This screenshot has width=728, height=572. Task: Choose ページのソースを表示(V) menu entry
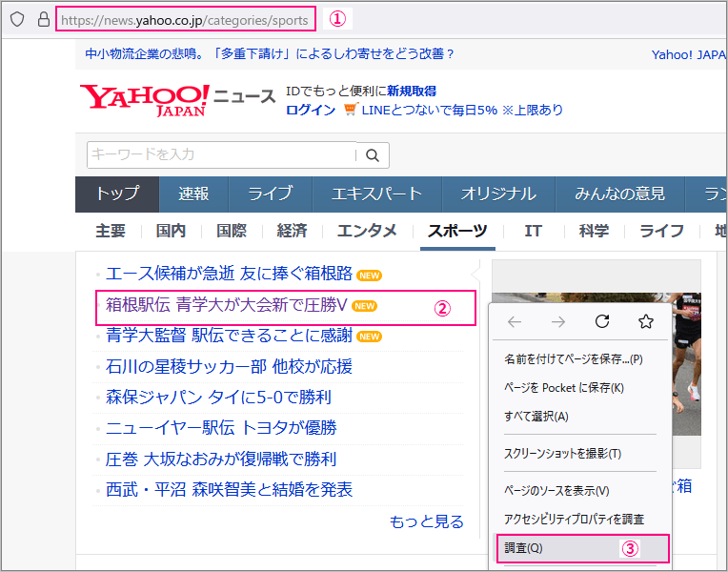click(x=556, y=490)
